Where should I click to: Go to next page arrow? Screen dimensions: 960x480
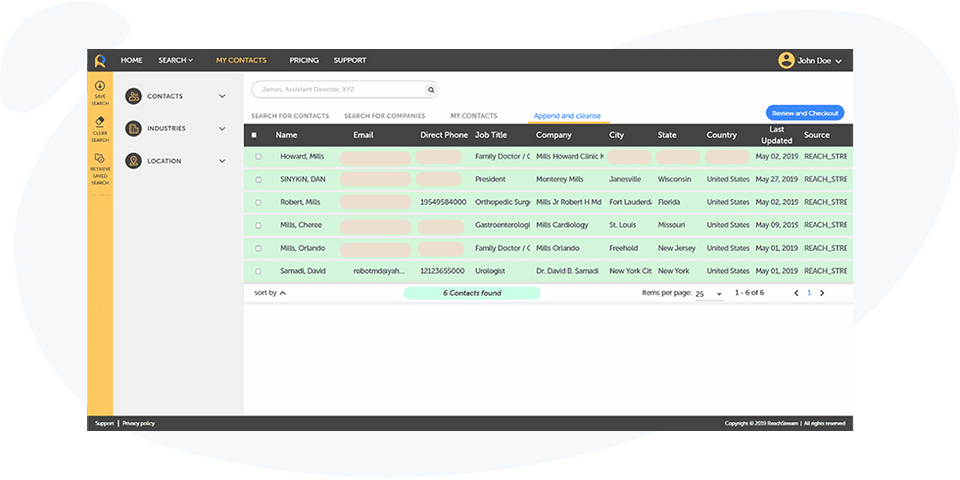[x=822, y=293]
